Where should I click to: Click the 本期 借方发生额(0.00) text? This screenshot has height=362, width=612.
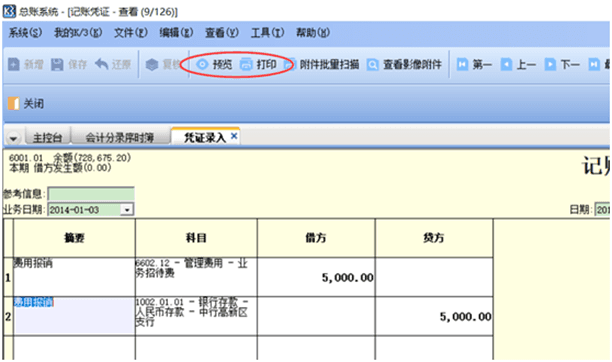60,168
